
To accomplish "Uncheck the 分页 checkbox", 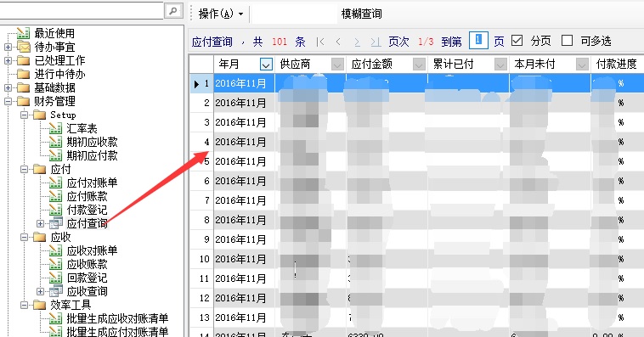I will pos(517,41).
